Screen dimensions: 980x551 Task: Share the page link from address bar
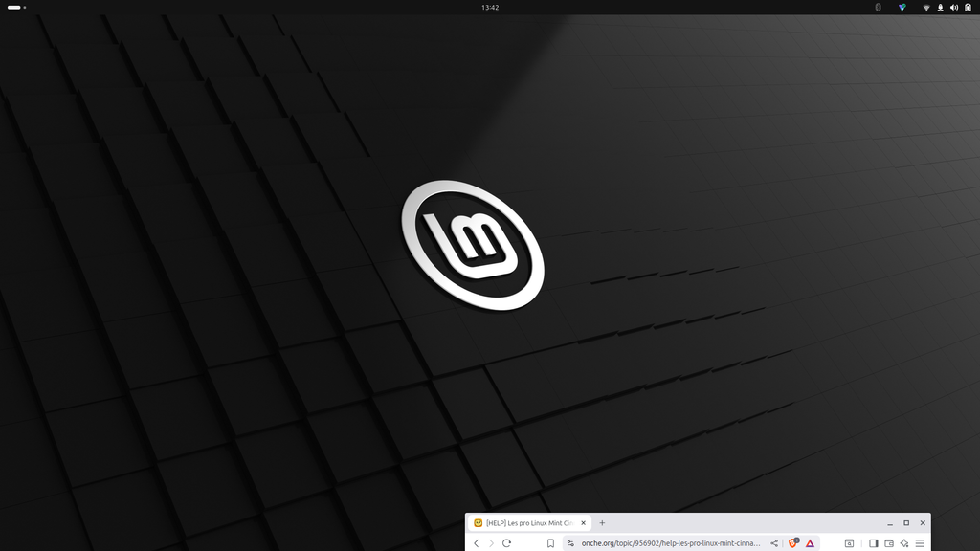[x=774, y=543]
